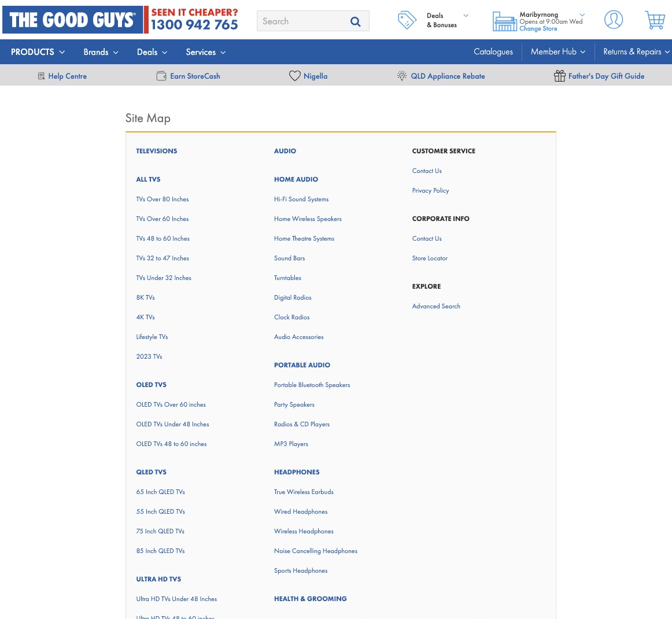The width and height of the screenshot is (672, 619).
Task: Select TVs 48 to 60 Inches
Action: pyautogui.click(x=163, y=238)
